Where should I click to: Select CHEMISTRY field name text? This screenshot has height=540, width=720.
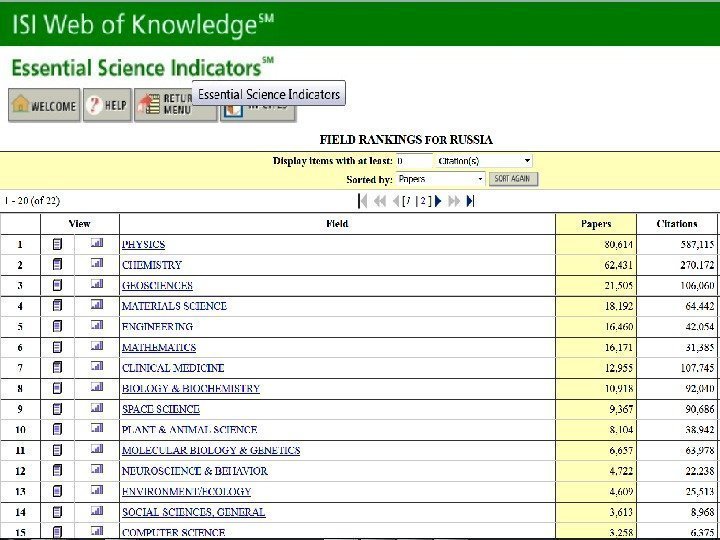pos(152,265)
